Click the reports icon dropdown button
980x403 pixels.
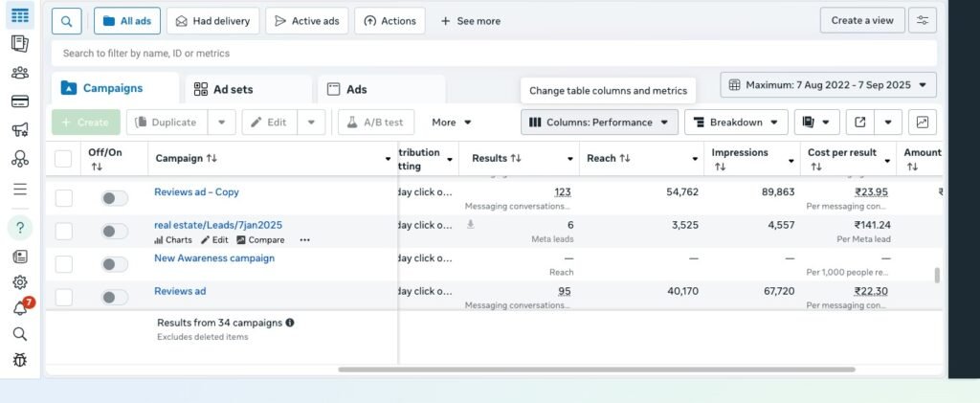[816, 123]
